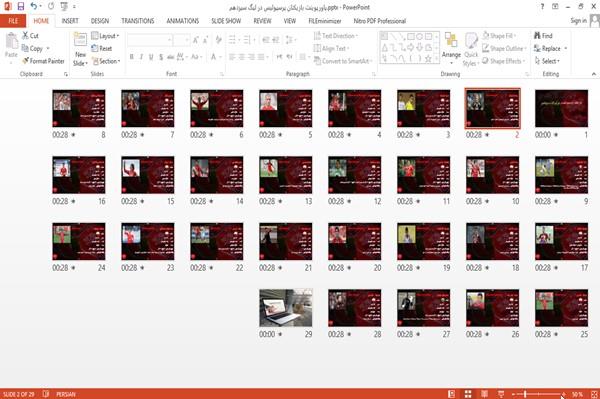Screen dimensions: 600x399
Task: Open the Arrange tool
Action: (x=451, y=48)
